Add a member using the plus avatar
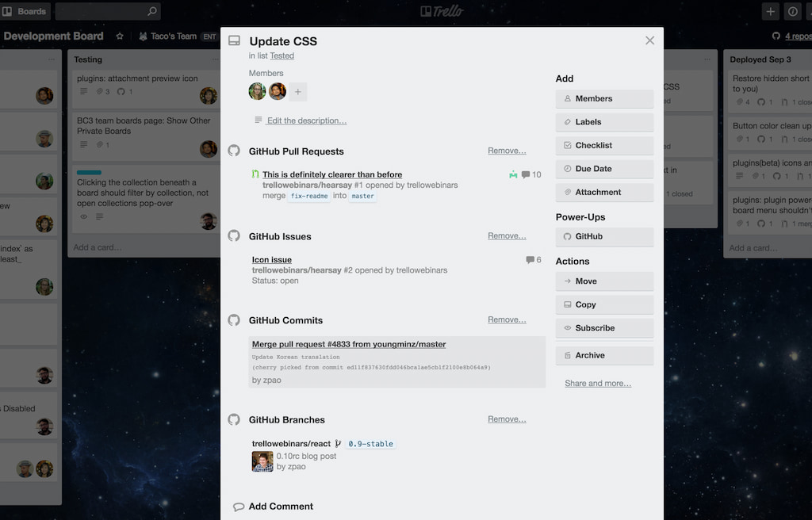The width and height of the screenshot is (812, 520). point(298,91)
